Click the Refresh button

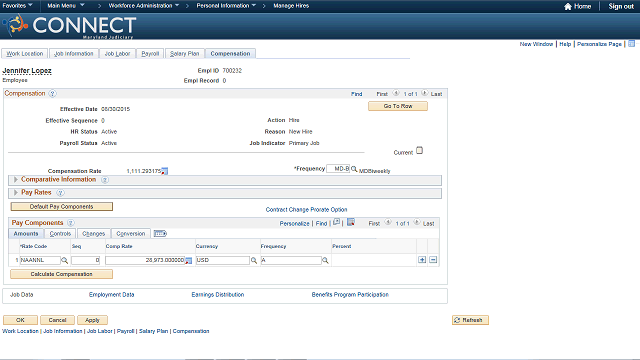point(470,320)
